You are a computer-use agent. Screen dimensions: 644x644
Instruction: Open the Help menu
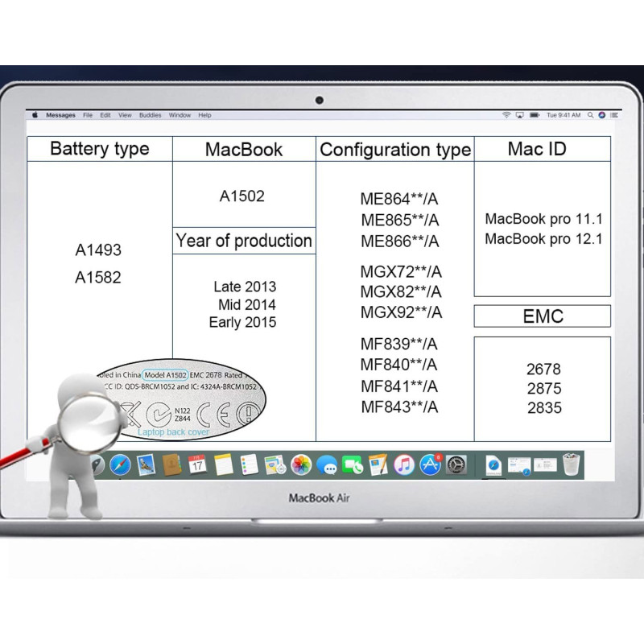tap(204, 115)
